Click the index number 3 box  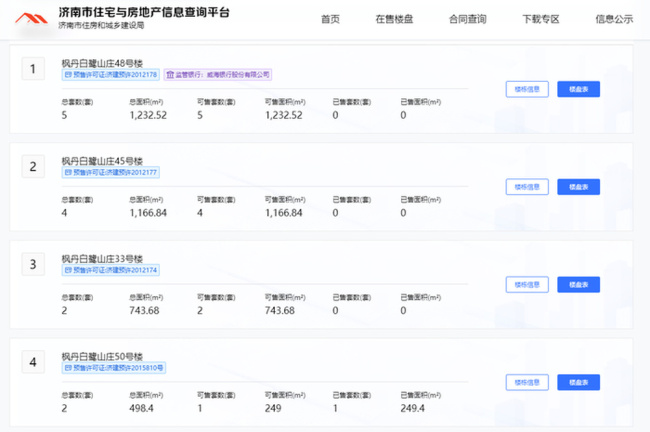[x=33, y=265]
